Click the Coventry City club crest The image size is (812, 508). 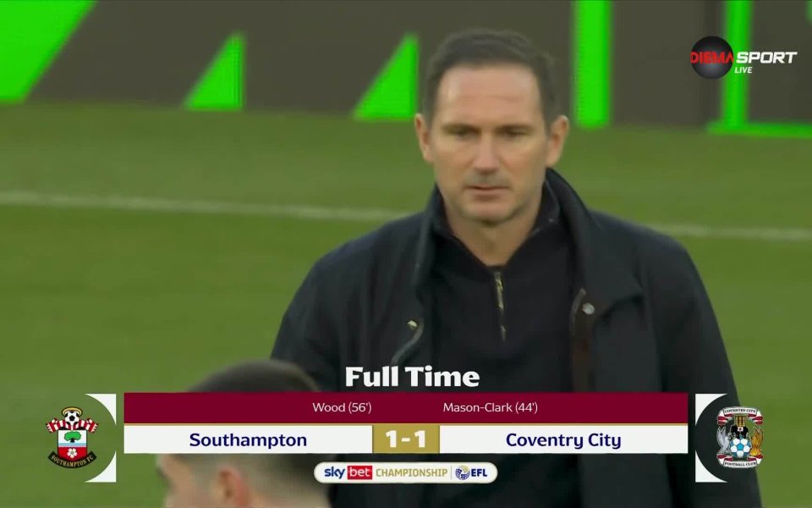[x=739, y=437]
